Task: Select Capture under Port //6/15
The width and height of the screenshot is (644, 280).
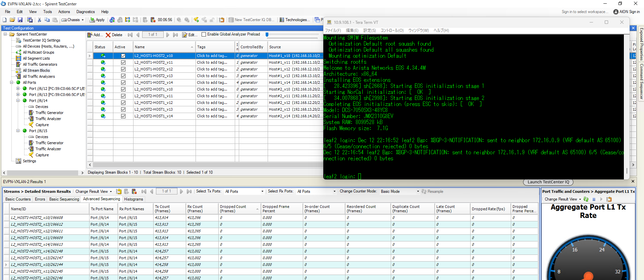Action: click(42, 155)
